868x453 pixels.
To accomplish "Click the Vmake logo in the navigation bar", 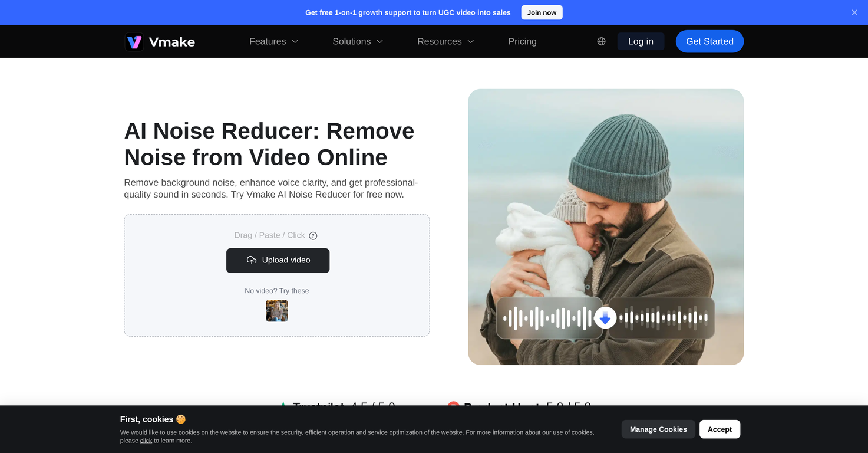I will tap(160, 41).
